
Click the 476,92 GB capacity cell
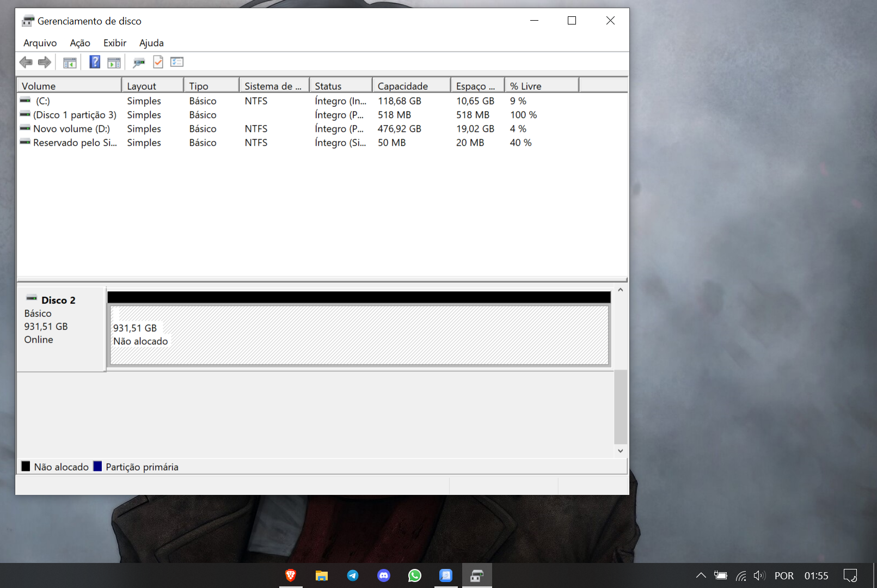(400, 128)
